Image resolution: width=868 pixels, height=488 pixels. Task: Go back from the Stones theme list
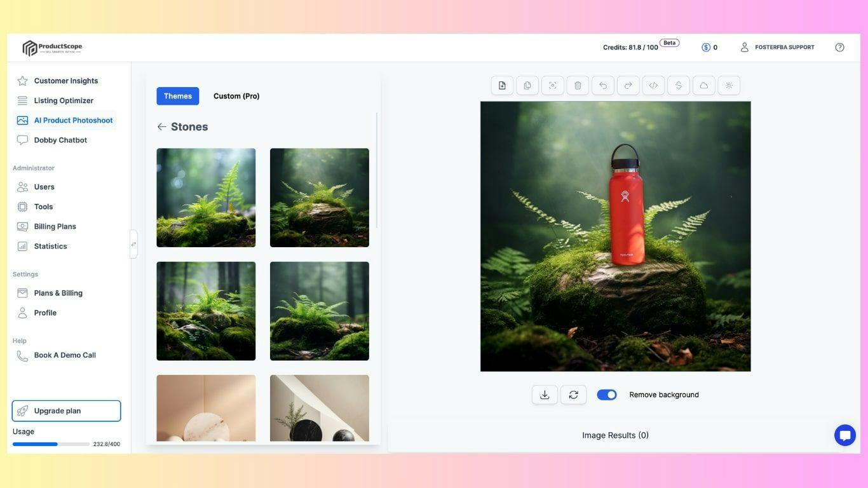pyautogui.click(x=162, y=127)
